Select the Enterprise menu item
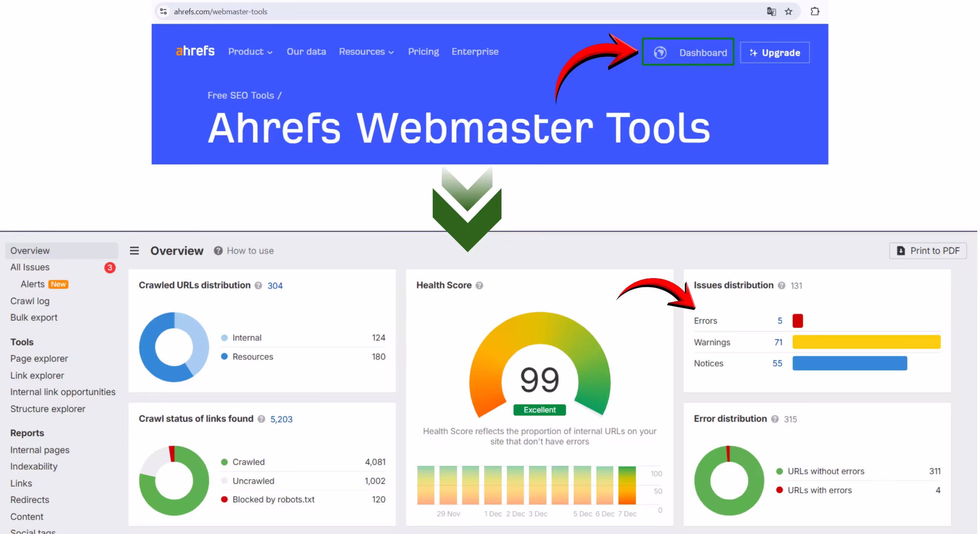Screen dimensions: 980x534 click(475, 52)
